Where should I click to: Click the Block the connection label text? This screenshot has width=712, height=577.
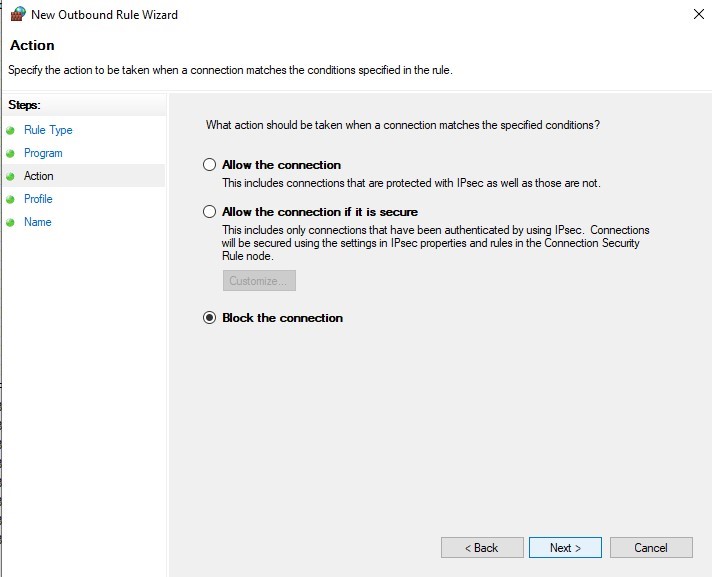(282, 318)
